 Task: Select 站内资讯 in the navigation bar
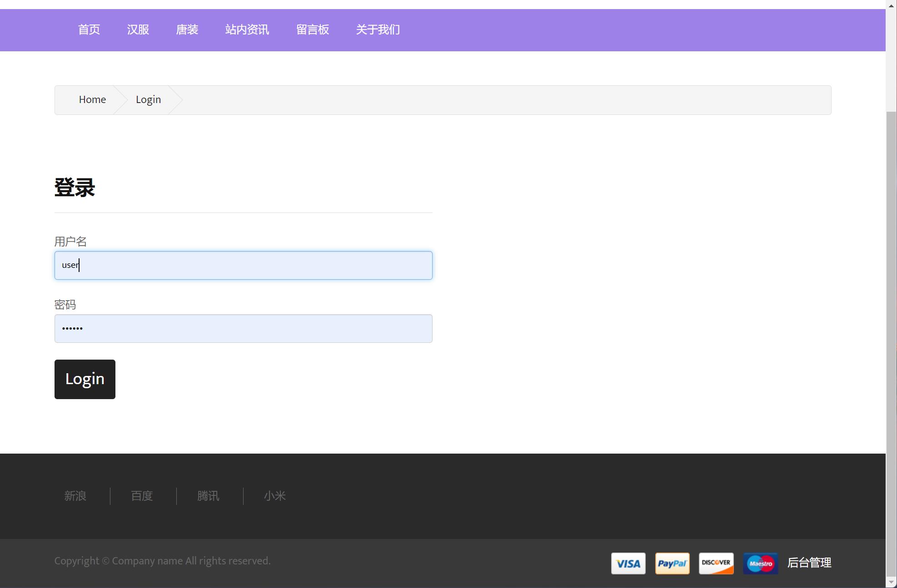(x=247, y=30)
